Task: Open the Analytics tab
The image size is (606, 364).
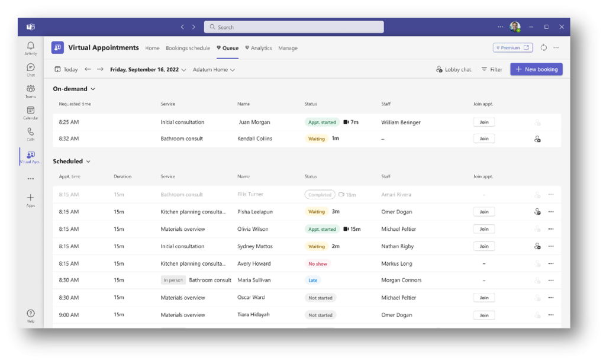Action: pos(259,48)
